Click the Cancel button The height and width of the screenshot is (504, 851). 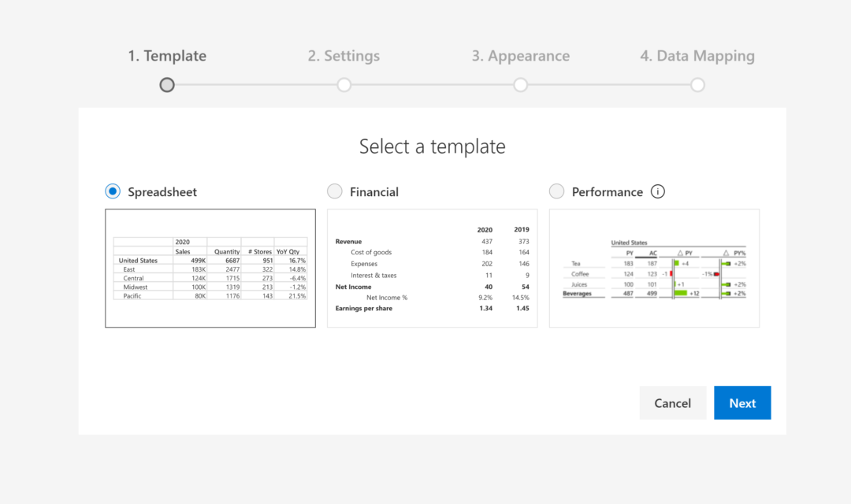673,402
